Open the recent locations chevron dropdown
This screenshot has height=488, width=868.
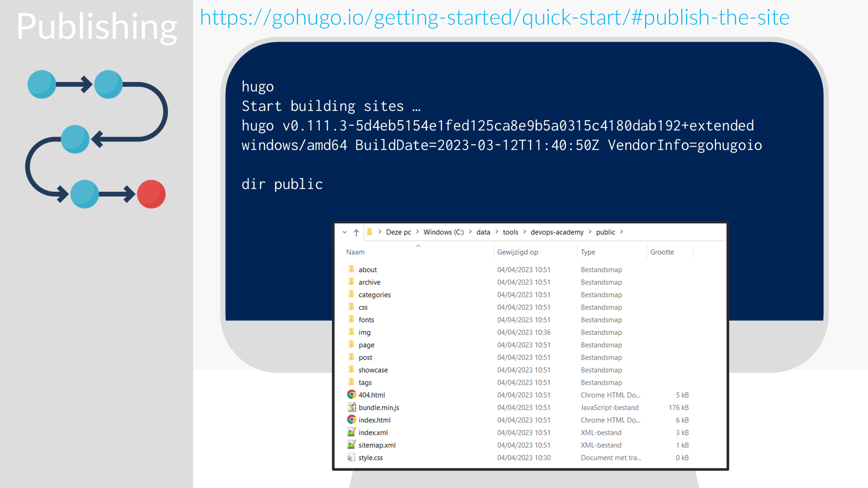345,233
